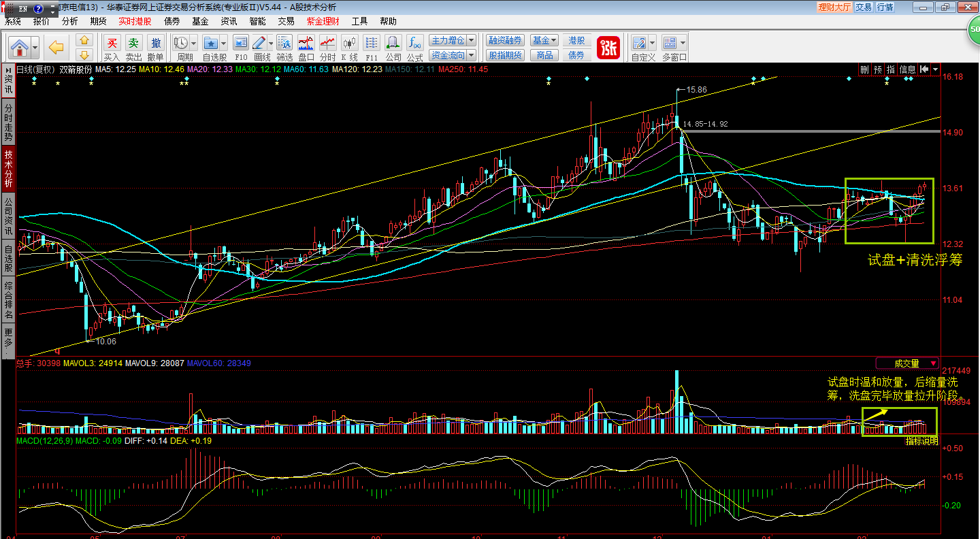This screenshot has width=980, height=539.
Task: Open the 紫金理财 menu
Action: point(323,21)
